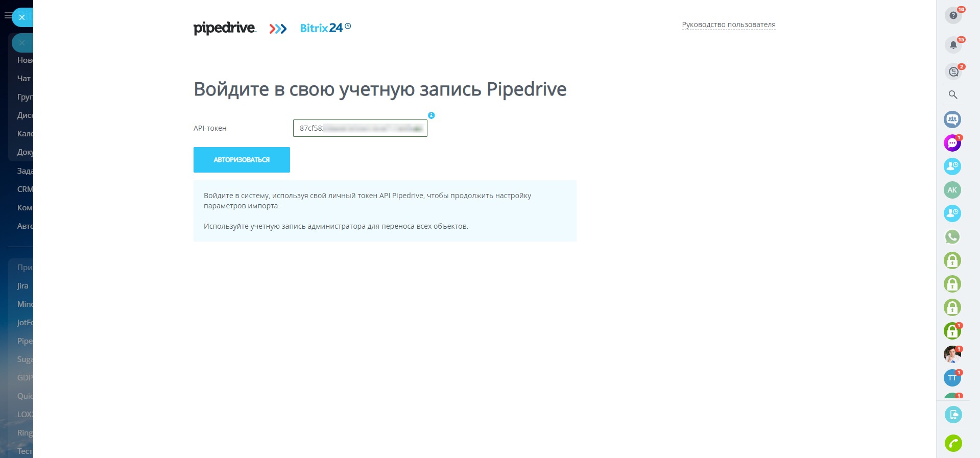Open the photo avatar user chat
Viewport: 980px width, 458px height.
point(952,354)
